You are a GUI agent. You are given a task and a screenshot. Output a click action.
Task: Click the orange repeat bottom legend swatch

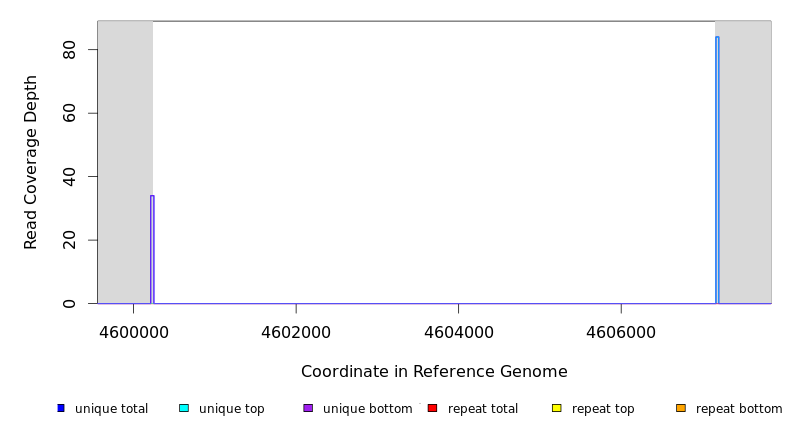[x=681, y=408]
